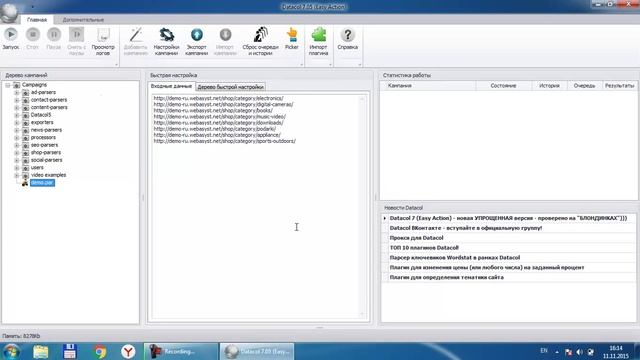Viewport: 640px width, 360px height.
Task: Open ТОП 10 плагинов Datacol item
Action: pyautogui.click(x=424, y=248)
